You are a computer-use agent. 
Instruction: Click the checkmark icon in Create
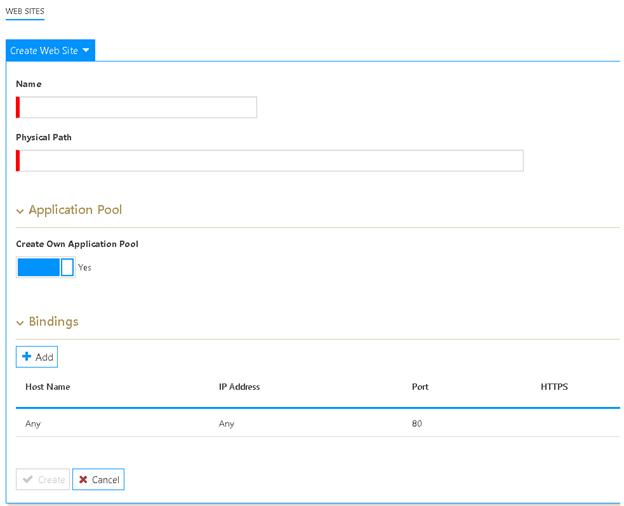coord(27,479)
